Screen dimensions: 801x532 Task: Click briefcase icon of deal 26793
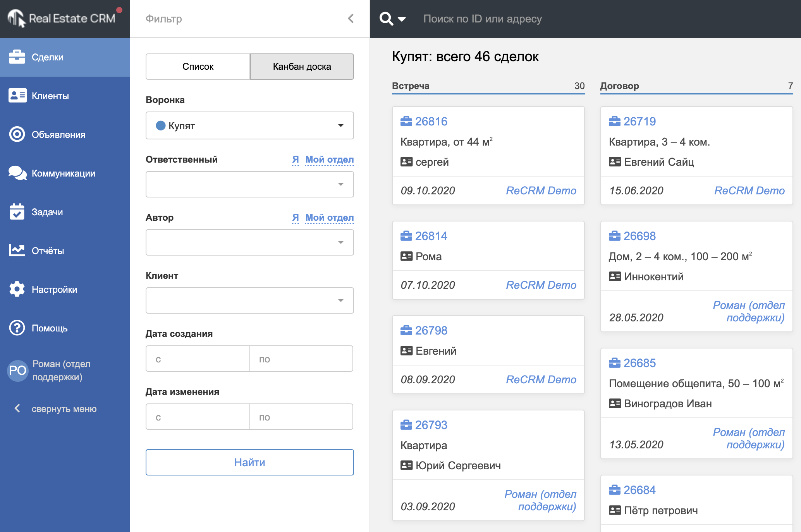point(406,425)
